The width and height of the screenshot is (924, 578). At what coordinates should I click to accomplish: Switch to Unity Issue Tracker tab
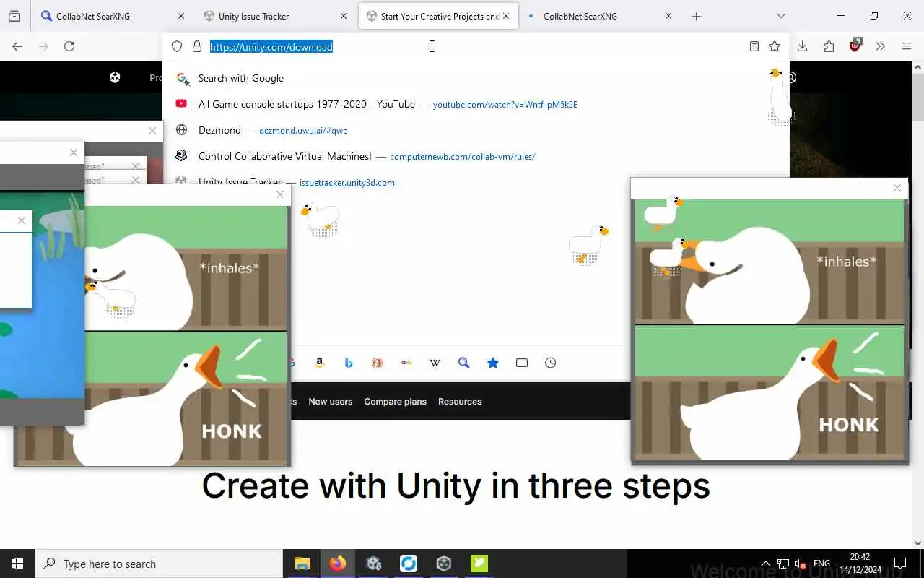pos(267,16)
